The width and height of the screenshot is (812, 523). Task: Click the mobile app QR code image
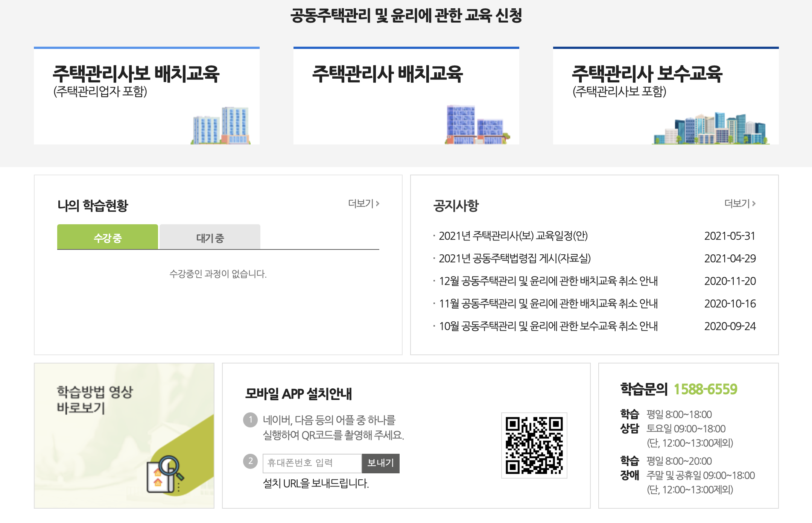(x=534, y=445)
